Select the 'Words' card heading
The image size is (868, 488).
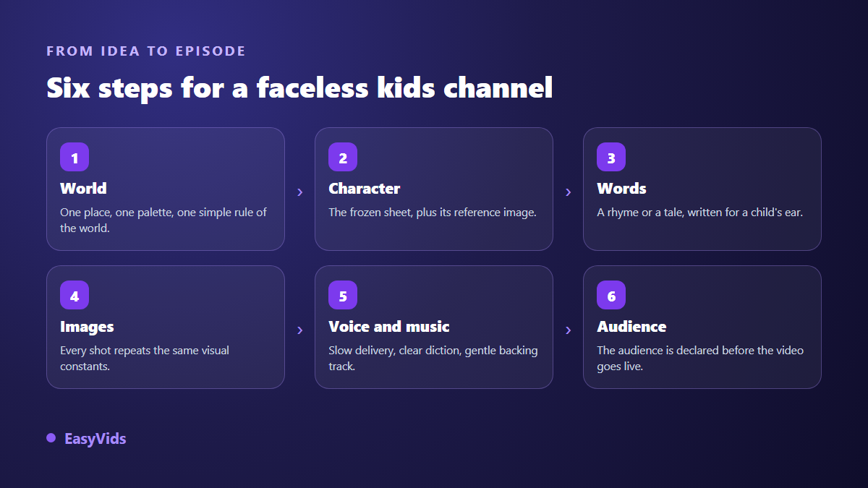pyautogui.click(x=621, y=189)
